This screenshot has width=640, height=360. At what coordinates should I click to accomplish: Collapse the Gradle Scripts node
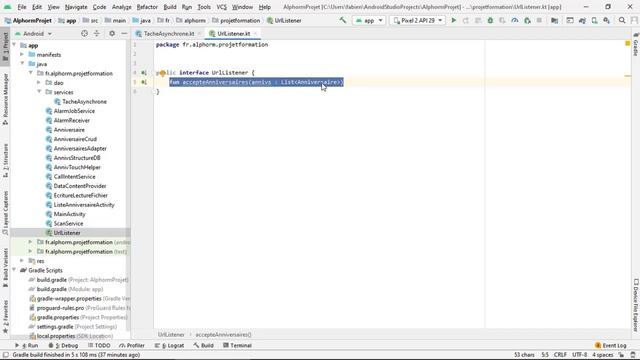(14, 270)
